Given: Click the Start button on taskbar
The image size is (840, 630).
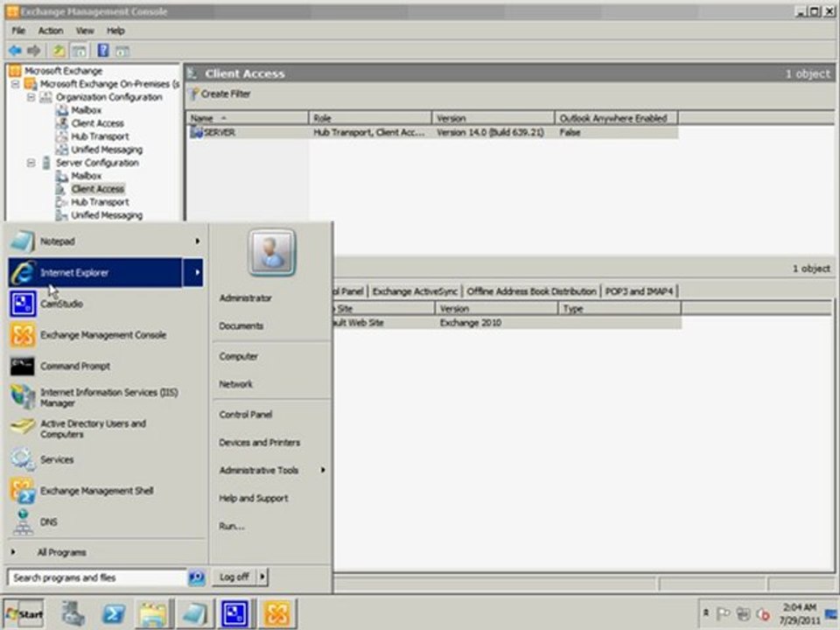Looking at the screenshot, I should [24, 613].
